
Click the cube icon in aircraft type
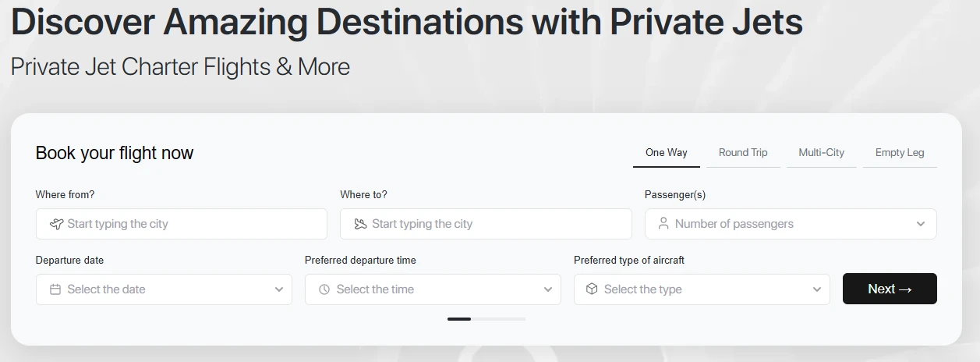pos(592,289)
